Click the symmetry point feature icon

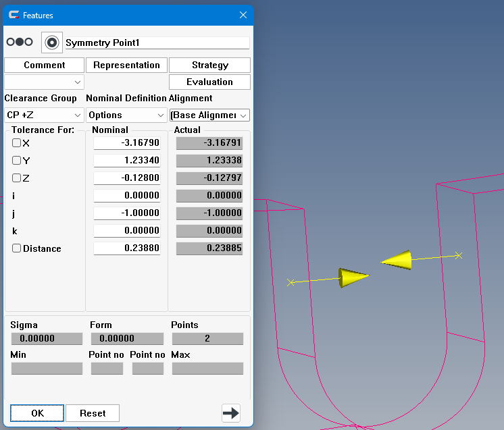[51, 42]
